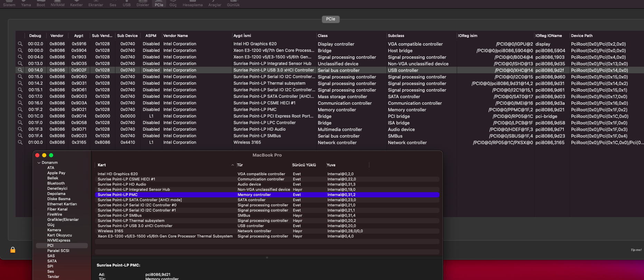This screenshot has width=644, height=280.
Task: Select Grafikler/Ekranlar in the sidebar
Action: 63,220
